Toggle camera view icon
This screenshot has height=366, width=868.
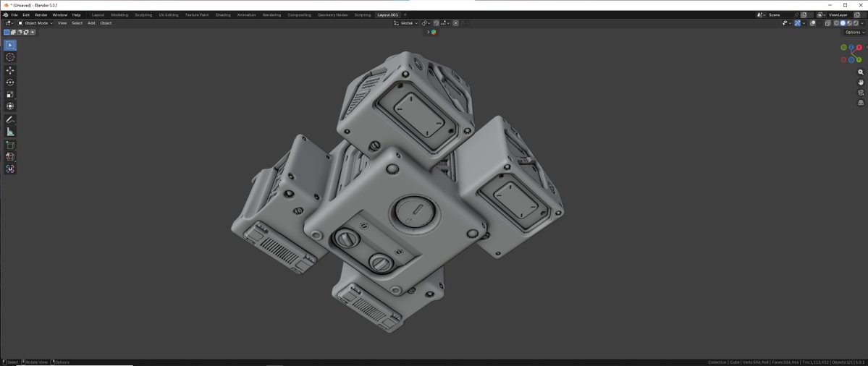(x=861, y=93)
